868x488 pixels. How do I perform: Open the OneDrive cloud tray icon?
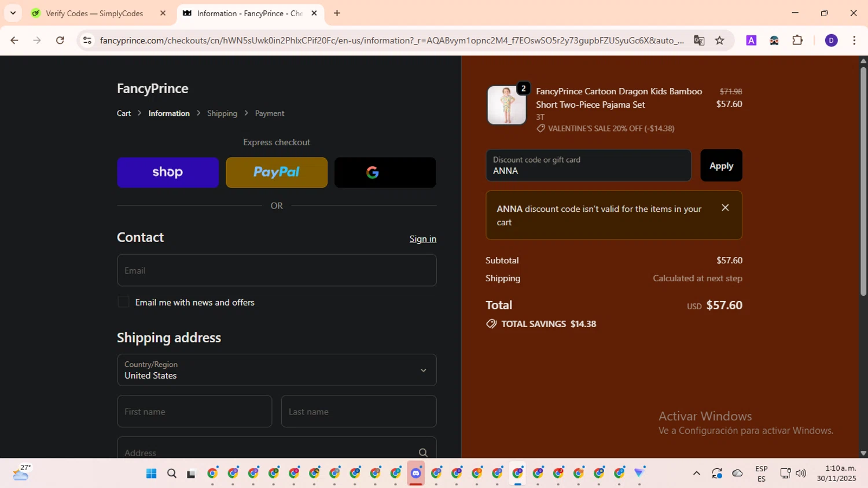737,474
